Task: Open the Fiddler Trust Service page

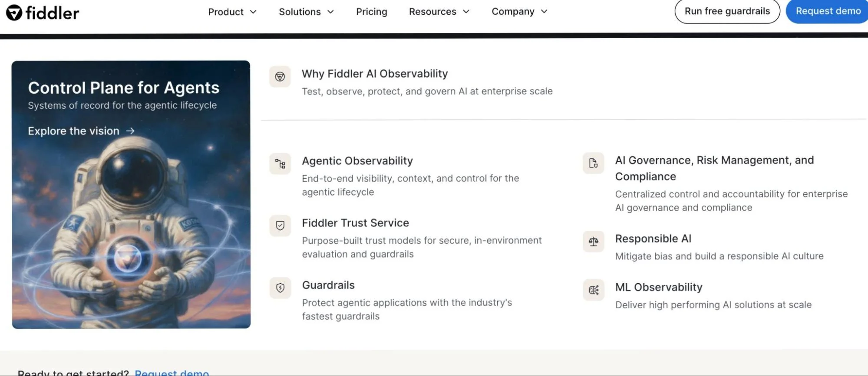Action: pyautogui.click(x=356, y=223)
